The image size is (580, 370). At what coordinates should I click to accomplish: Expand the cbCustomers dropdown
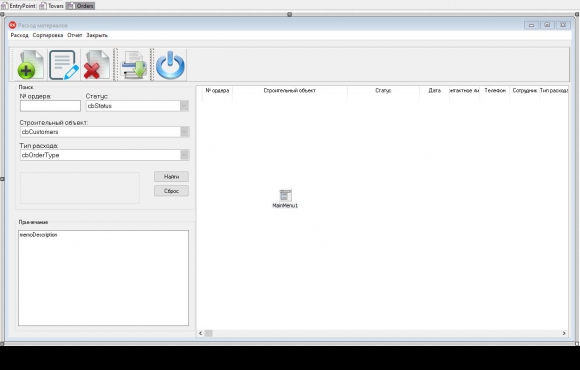[184, 132]
